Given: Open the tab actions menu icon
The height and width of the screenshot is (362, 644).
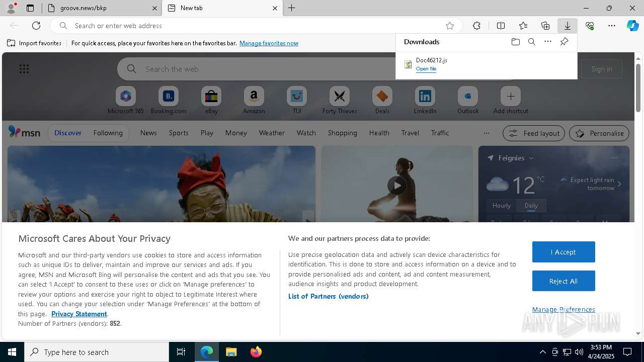Looking at the screenshot, I should pyautogui.click(x=30, y=8).
